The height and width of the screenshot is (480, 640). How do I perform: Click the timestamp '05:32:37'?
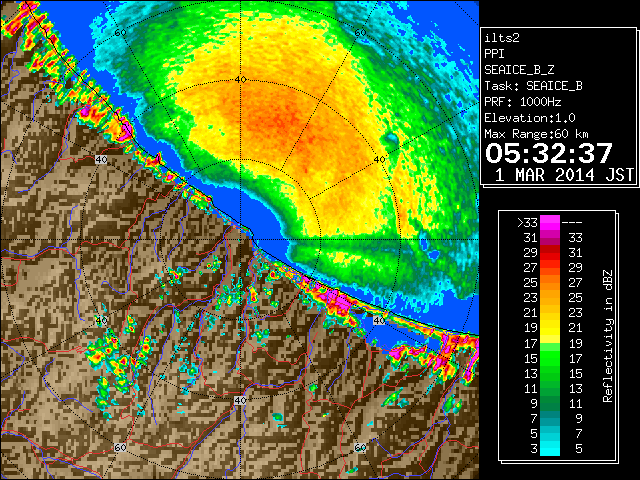pos(549,153)
